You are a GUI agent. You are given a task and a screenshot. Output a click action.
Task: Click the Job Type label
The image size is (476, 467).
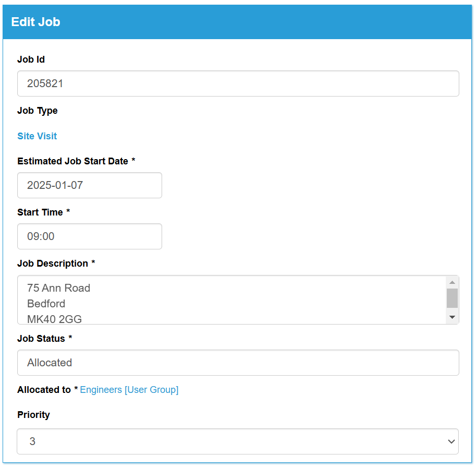coord(38,111)
